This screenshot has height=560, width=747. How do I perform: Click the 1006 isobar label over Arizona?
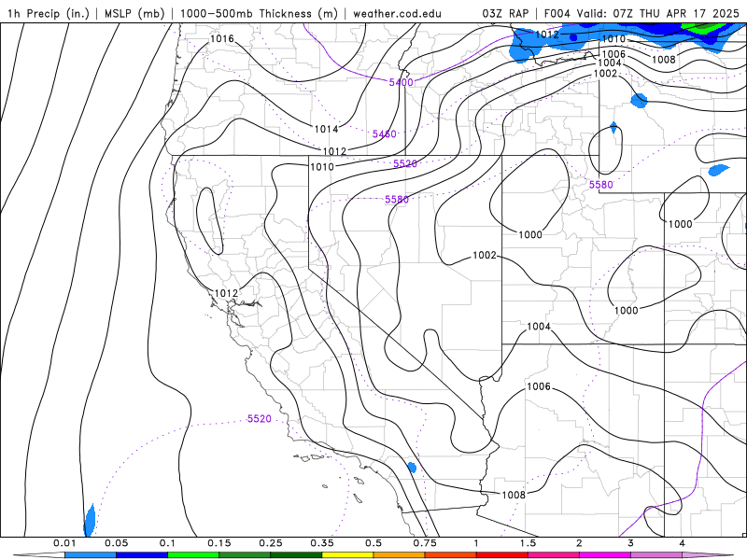pos(539,386)
